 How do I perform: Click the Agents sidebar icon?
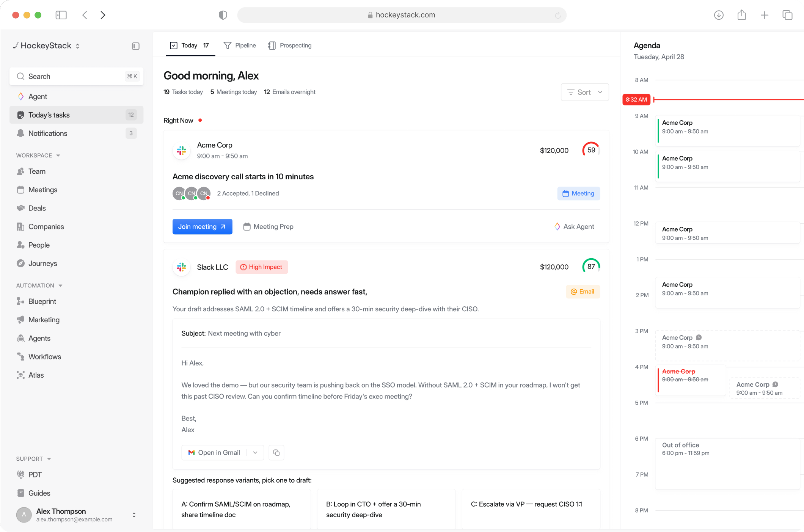(x=21, y=338)
